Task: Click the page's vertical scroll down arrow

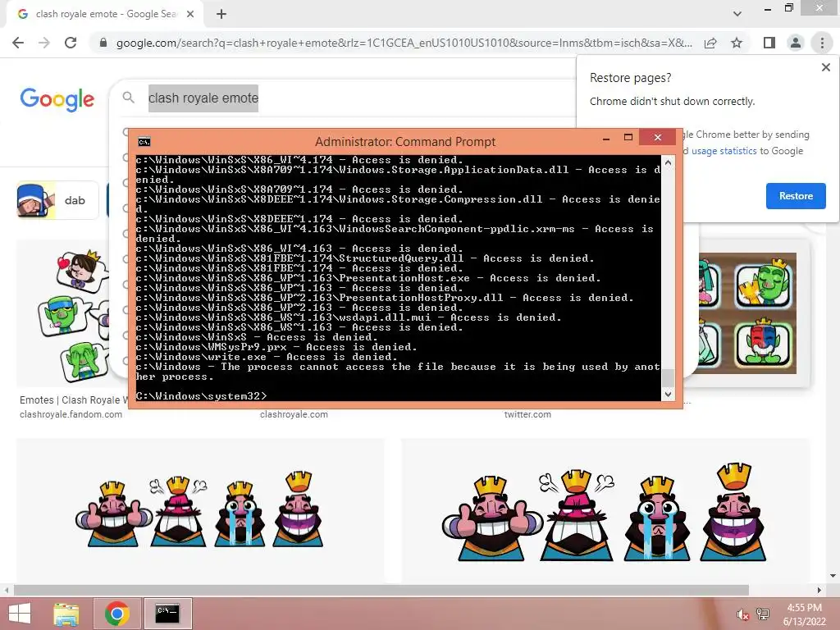Action: [x=833, y=576]
